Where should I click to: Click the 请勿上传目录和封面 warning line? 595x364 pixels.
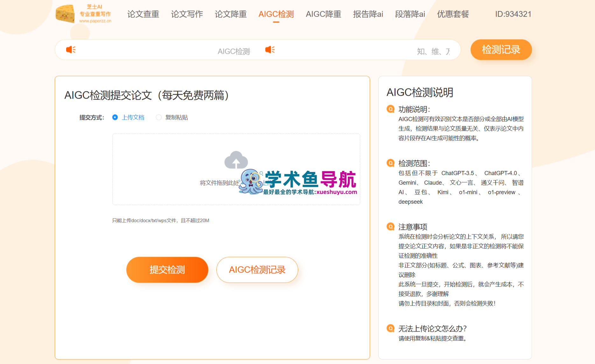[x=447, y=303]
